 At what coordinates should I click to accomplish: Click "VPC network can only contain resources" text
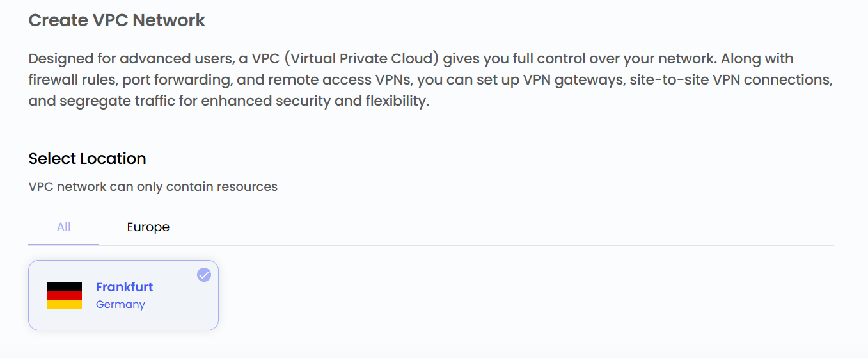(153, 187)
